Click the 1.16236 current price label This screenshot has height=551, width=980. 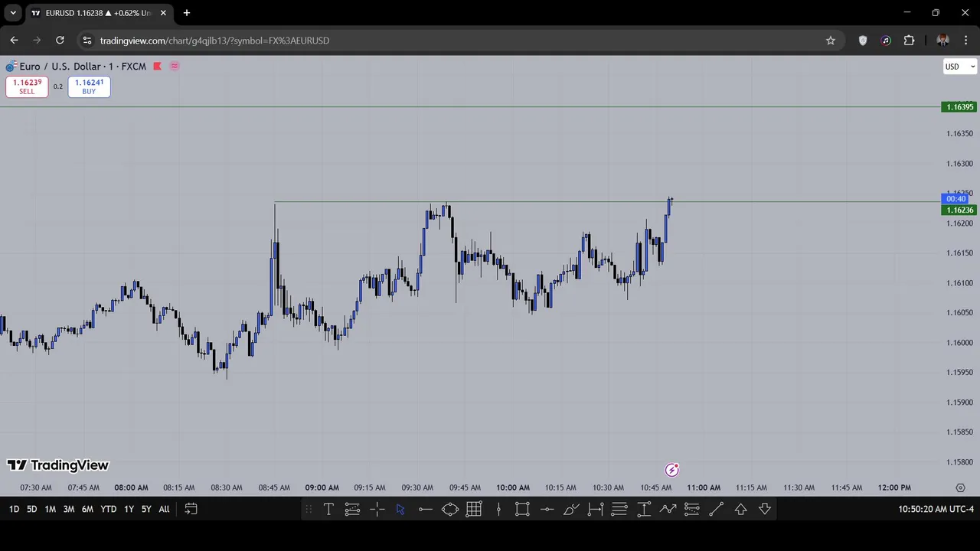959,210
